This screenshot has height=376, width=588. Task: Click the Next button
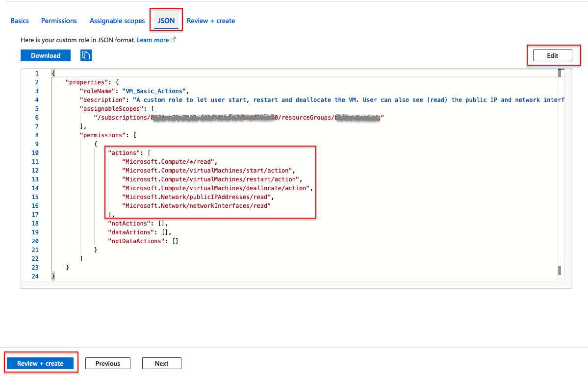pyautogui.click(x=161, y=363)
